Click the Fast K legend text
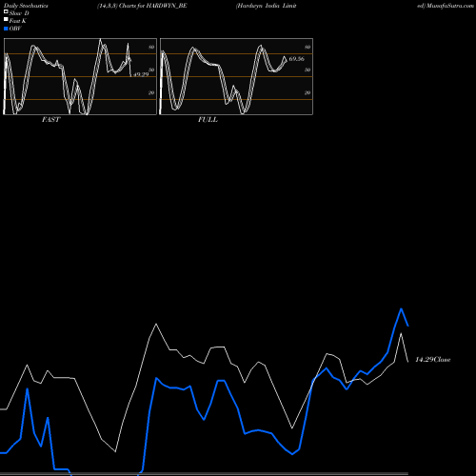 click(18, 21)
